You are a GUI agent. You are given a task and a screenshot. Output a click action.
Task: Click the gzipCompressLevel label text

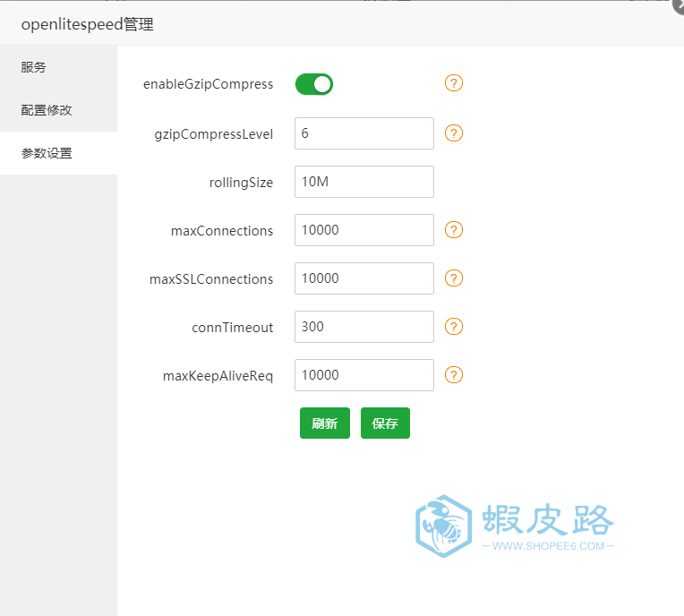click(214, 134)
